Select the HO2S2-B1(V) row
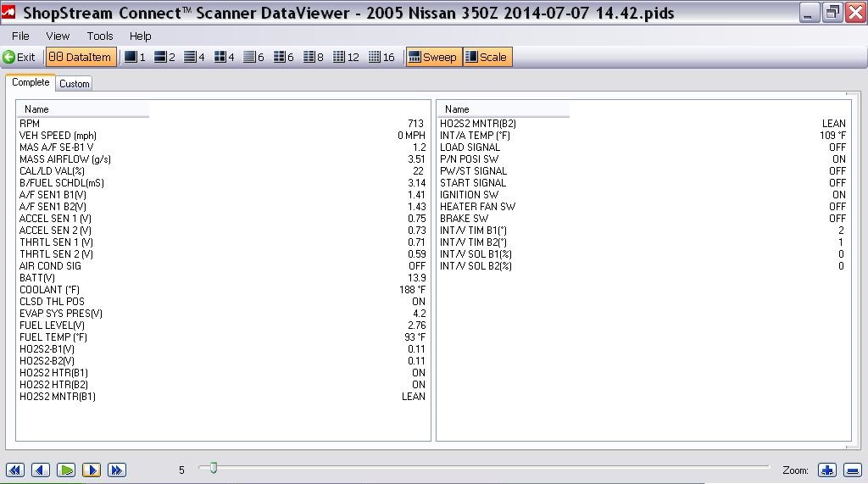Viewport: 868px width, 484px height. (x=223, y=349)
